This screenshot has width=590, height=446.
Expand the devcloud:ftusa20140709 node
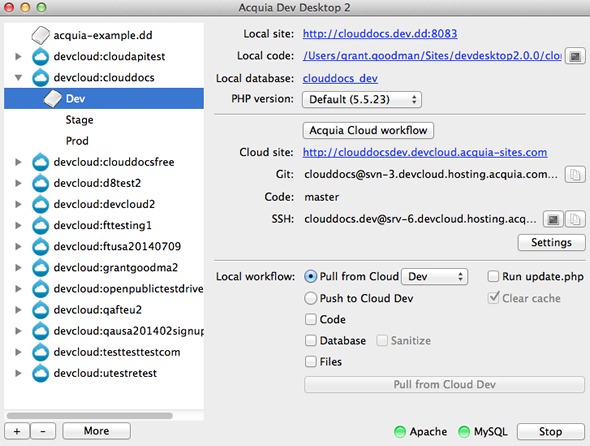(18, 247)
